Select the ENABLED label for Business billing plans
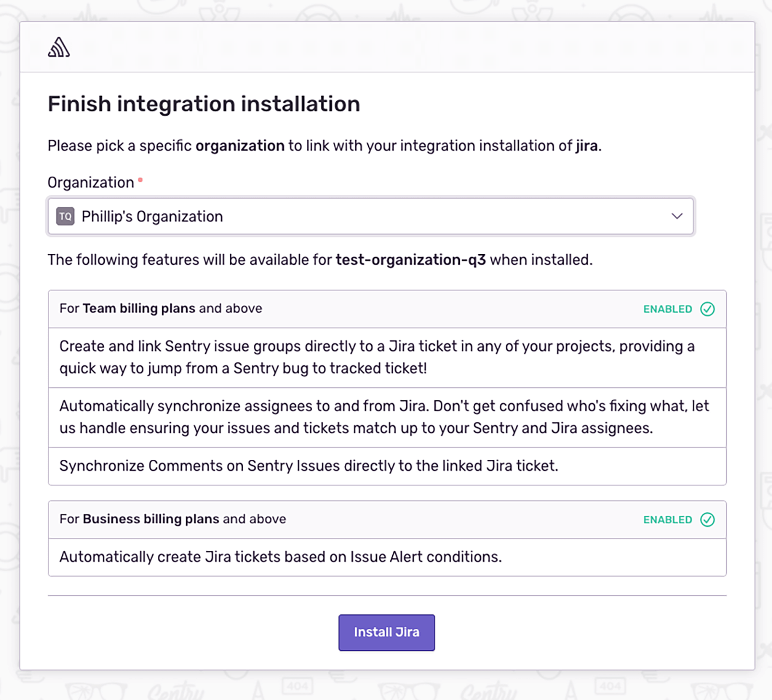Viewport: 772px width, 700px height. [667, 520]
